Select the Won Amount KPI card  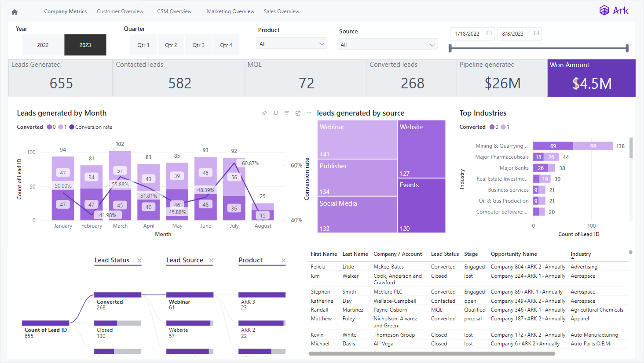click(x=591, y=78)
